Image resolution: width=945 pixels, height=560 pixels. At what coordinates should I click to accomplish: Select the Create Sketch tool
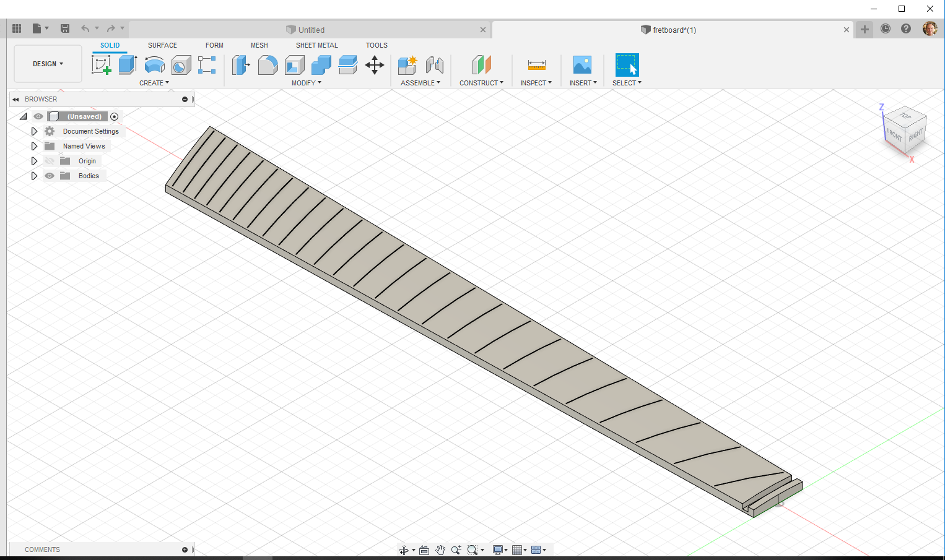101,64
